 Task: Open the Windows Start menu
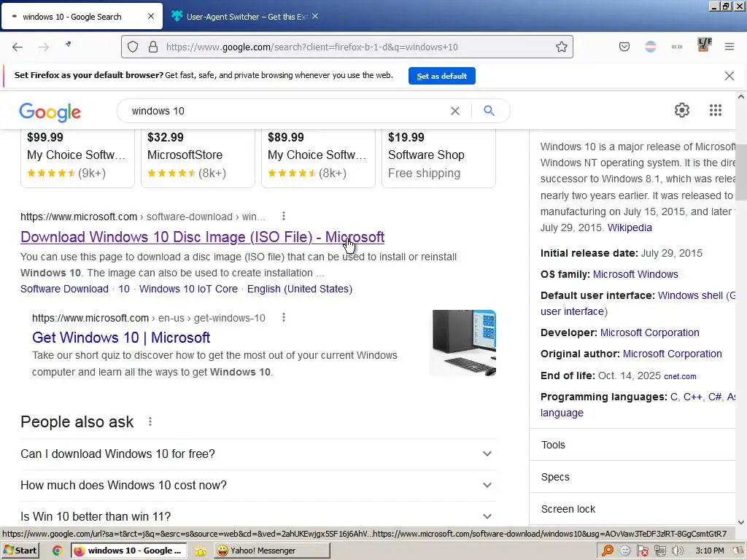20,551
